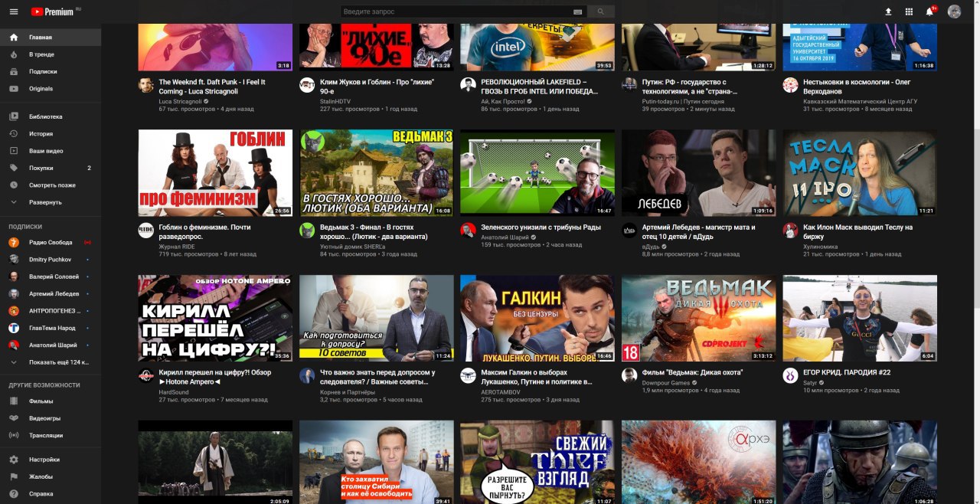Click Satyr channel avatar
The width and height of the screenshot is (980, 504).
[x=790, y=375]
